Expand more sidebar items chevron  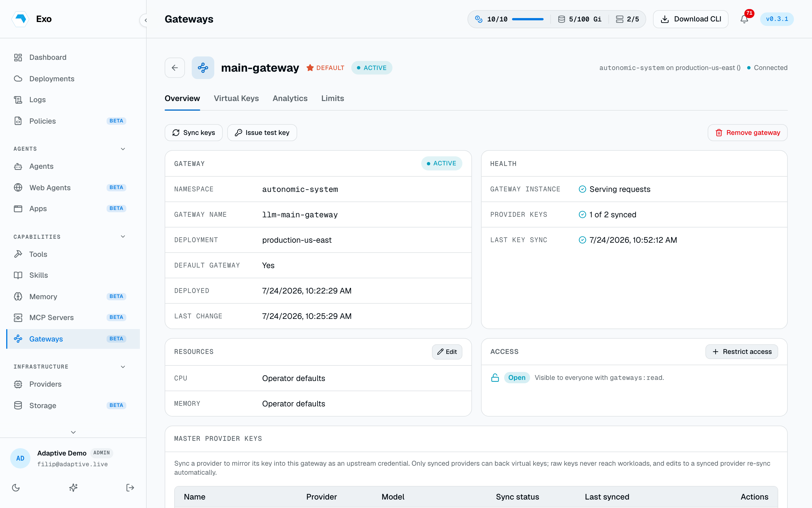[73, 432]
